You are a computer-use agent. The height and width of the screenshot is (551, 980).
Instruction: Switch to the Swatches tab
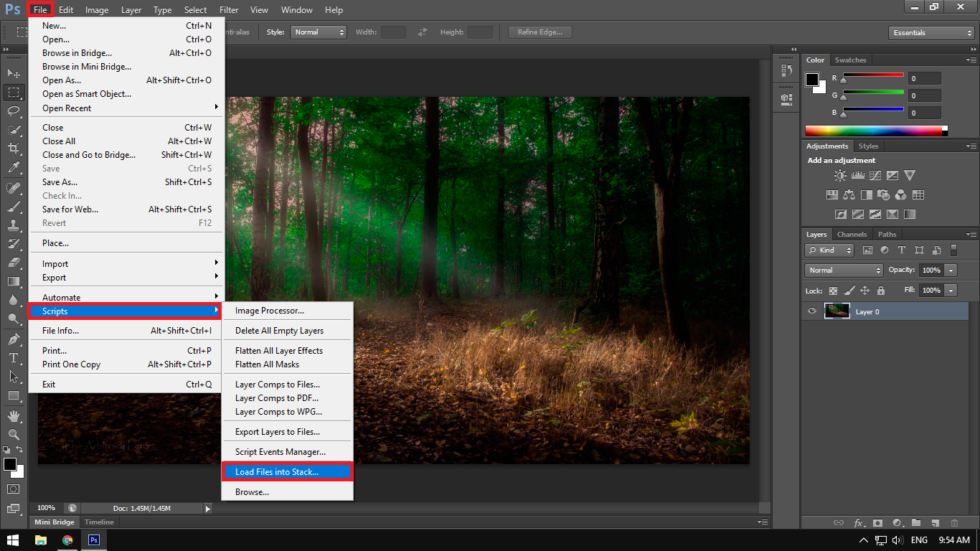(851, 60)
